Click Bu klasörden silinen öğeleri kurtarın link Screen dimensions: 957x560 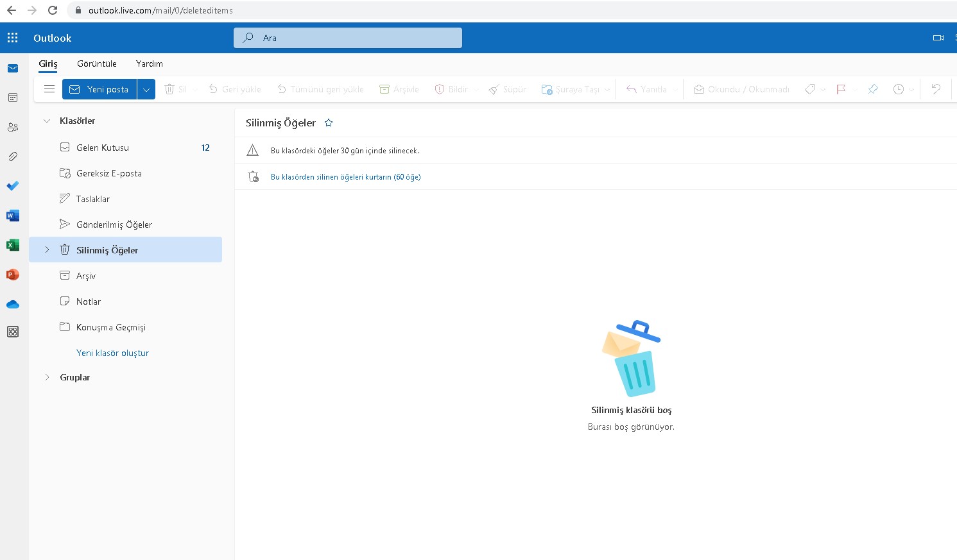pyautogui.click(x=345, y=176)
